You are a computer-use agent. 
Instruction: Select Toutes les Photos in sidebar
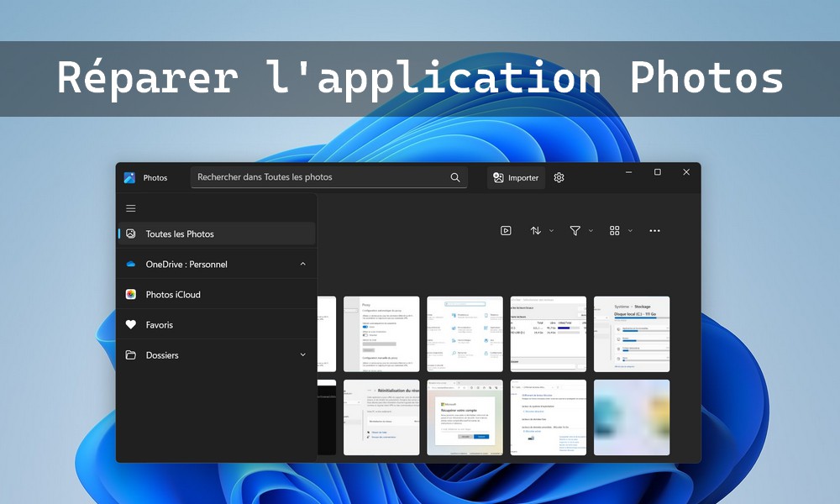(180, 234)
